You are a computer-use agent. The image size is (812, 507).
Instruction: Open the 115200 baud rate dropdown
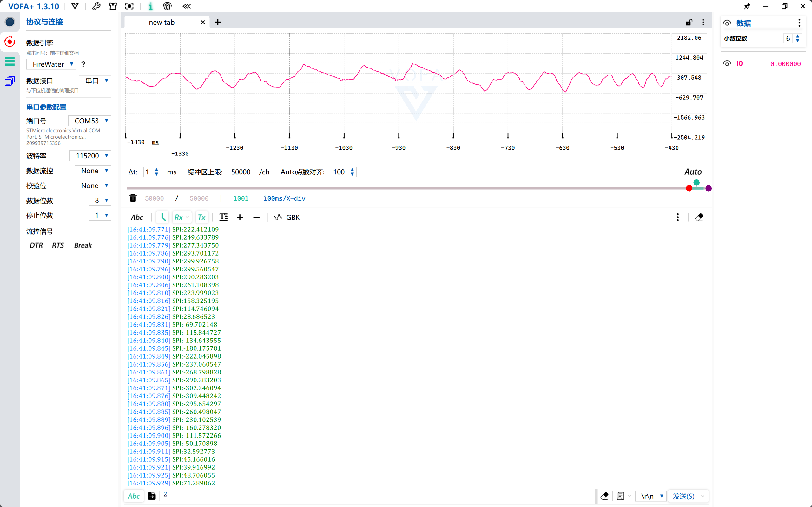pyautogui.click(x=90, y=156)
